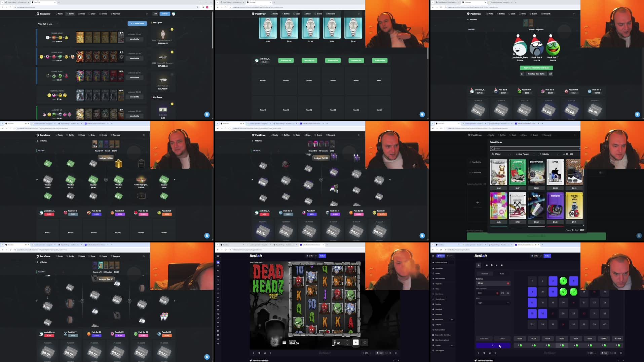Apply the 1/2 bet amount toggle
Viewport: 644px width, 362px height.
(x=502, y=293)
